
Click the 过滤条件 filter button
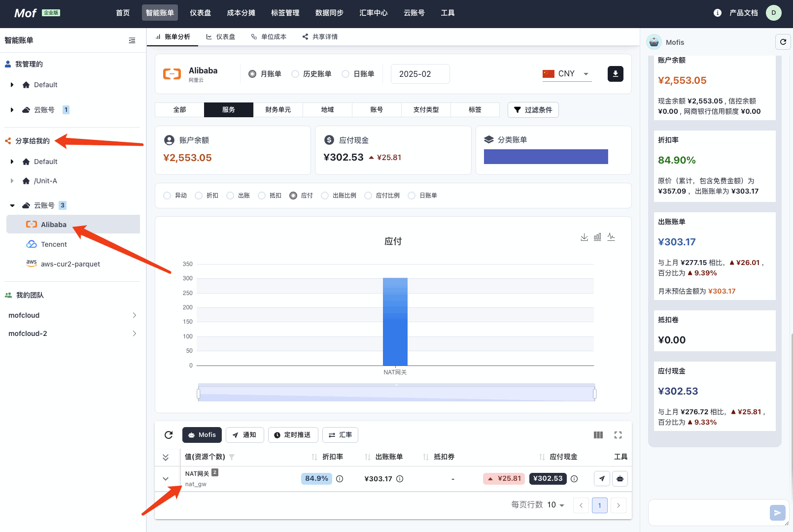click(x=533, y=110)
